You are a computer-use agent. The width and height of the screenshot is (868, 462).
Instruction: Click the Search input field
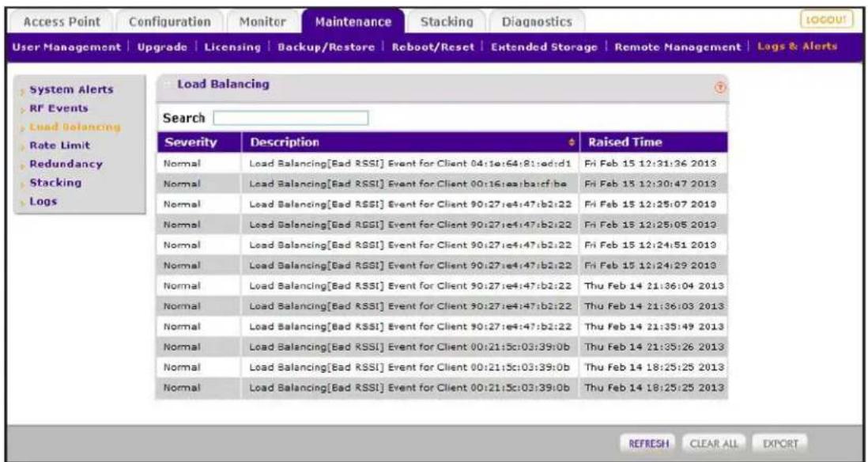point(291,118)
